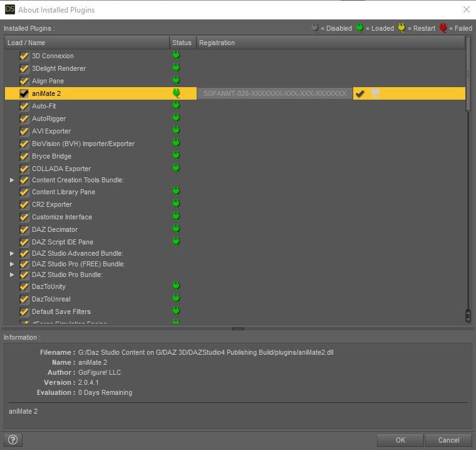Screen dimensions: 476x450
Task: Select the DAZ Script IDE Pane row
Action: [235, 242]
